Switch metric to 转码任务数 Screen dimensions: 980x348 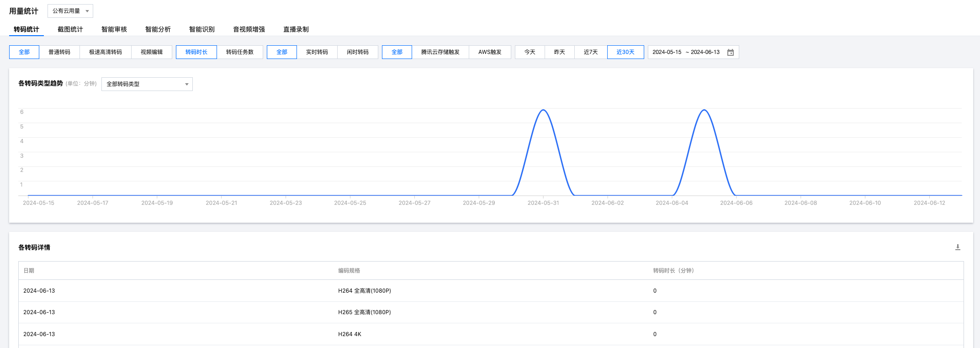[239, 52]
